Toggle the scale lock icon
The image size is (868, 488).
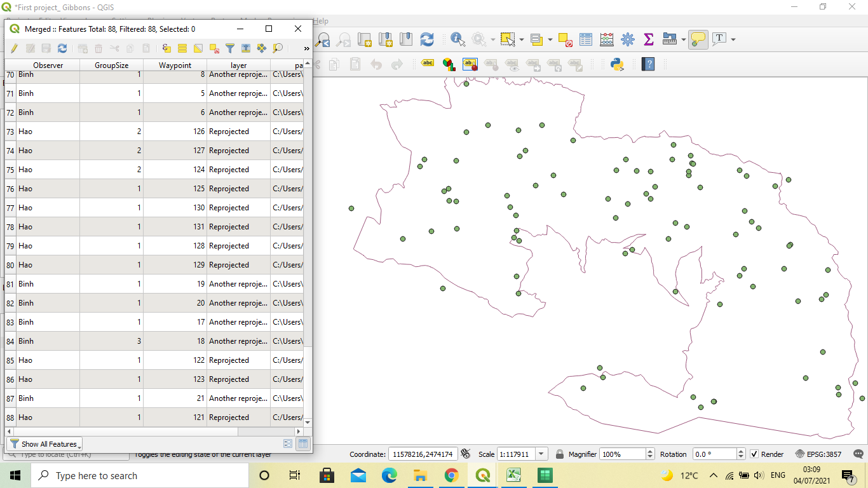560,454
